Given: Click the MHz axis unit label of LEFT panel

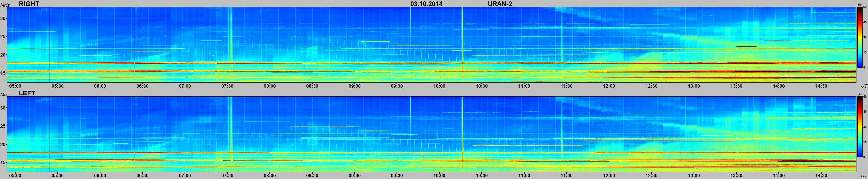Looking at the screenshot, I should 5,94.
